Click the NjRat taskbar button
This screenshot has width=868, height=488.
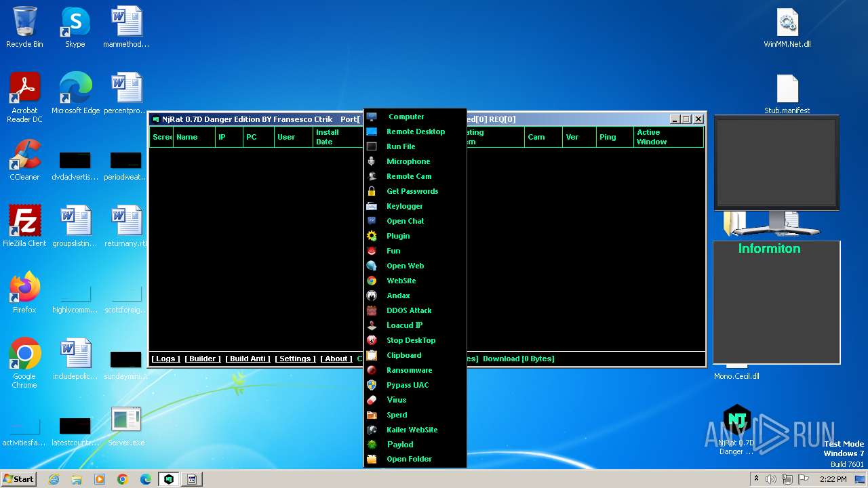[x=169, y=479]
